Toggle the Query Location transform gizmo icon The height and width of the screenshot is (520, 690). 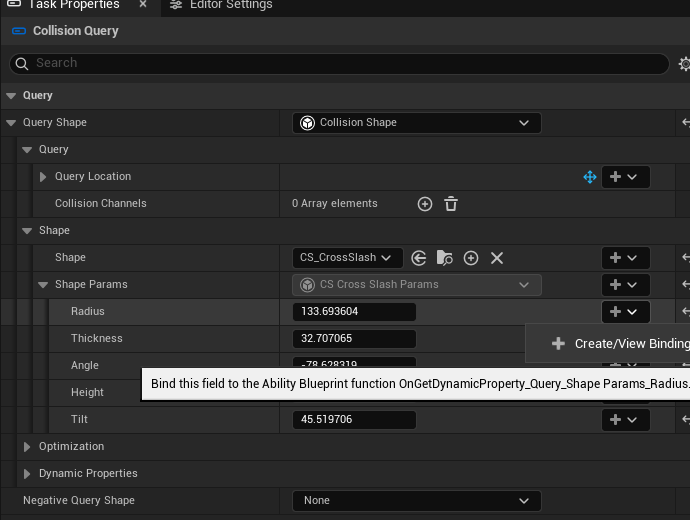[x=590, y=177]
